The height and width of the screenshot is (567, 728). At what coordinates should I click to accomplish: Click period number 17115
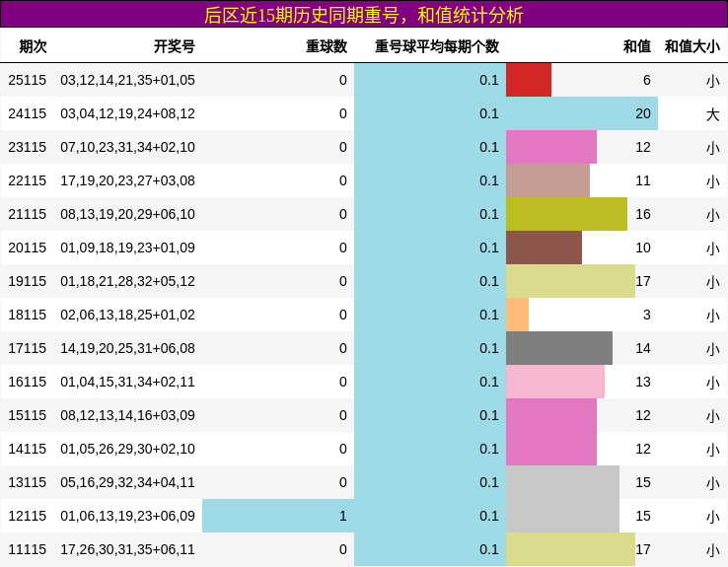(x=28, y=348)
